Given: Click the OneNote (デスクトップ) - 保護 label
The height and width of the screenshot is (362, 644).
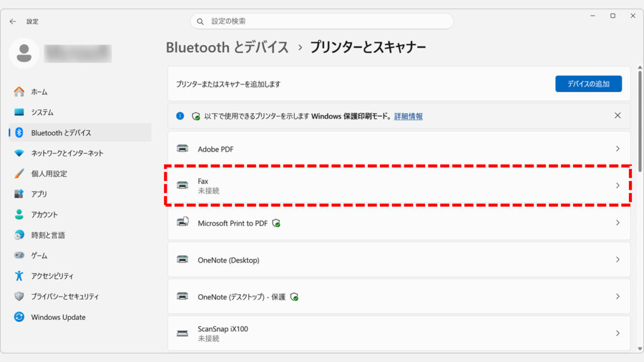Looking at the screenshot, I should [x=241, y=297].
